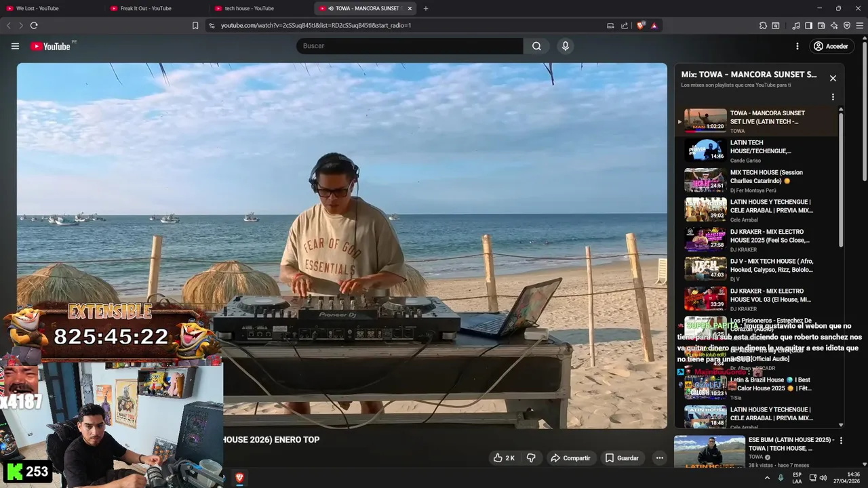868x488 pixels.
Task: Go to YouTube home via logo
Action: pos(51,46)
